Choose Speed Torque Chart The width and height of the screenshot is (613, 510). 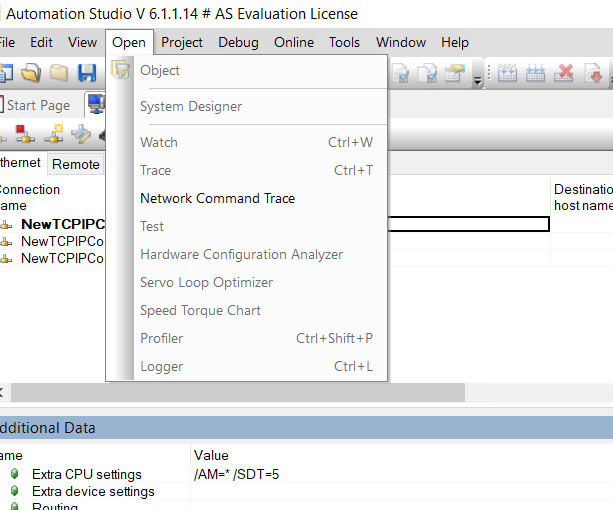(x=247, y=310)
